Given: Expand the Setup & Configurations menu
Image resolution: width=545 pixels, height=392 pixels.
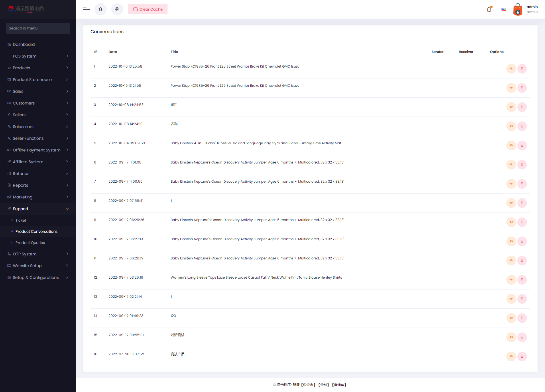Looking at the screenshot, I should coord(38,277).
